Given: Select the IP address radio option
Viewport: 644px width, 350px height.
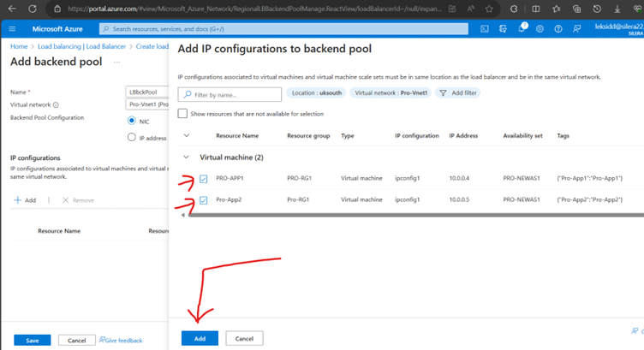Looking at the screenshot, I should click(x=131, y=137).
